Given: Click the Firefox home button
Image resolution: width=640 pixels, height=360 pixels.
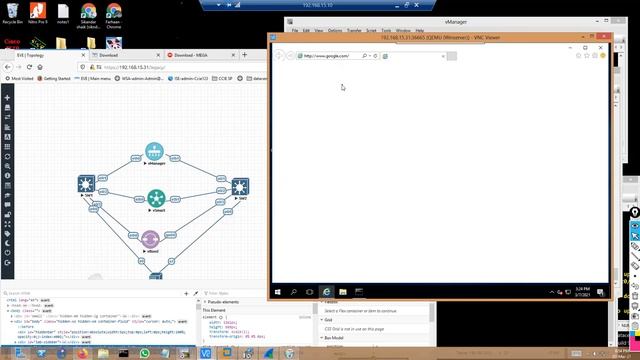Looking at the screenshot, I should click(40, 67).
